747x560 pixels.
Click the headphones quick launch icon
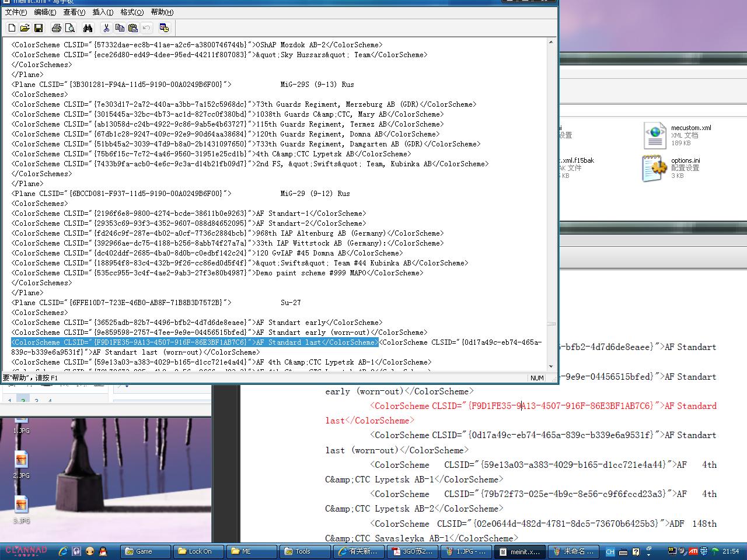pyautogui.click(x=76, y=551)
